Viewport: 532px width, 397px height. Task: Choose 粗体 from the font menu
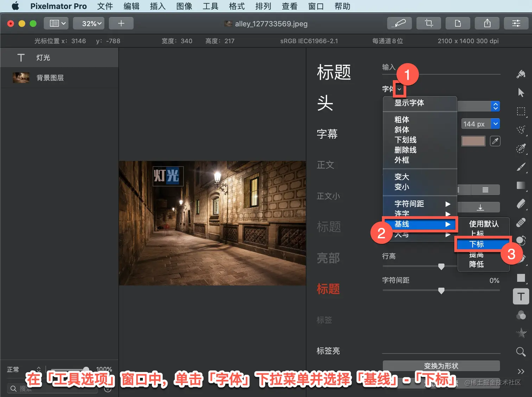click(420, 120)
